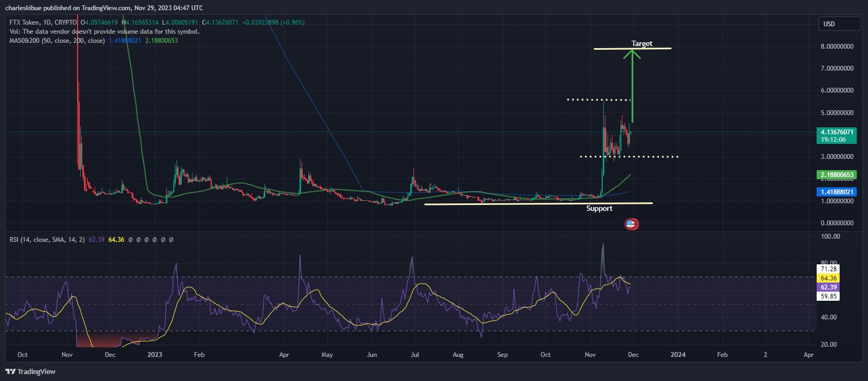Click the green 2.18800653 price axis label
The image size is (868, 381).
[x=838, y=175]
